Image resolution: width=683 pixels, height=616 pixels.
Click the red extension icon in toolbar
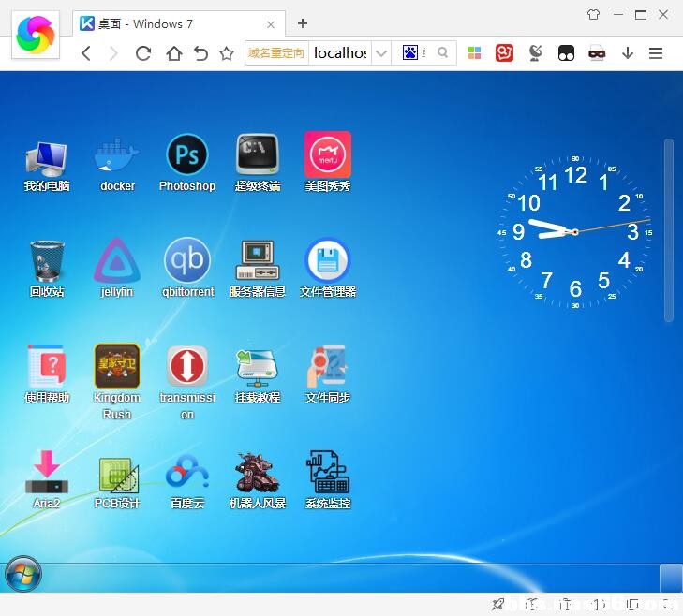click(504, 53)
